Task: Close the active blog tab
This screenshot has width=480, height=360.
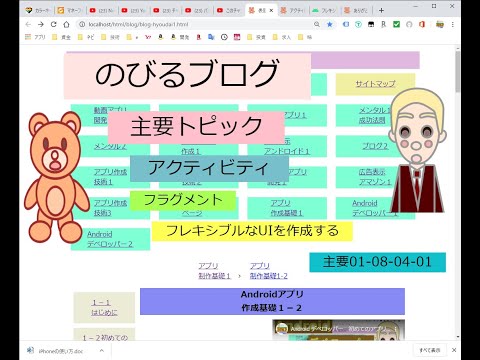Action: coord(271,10)
